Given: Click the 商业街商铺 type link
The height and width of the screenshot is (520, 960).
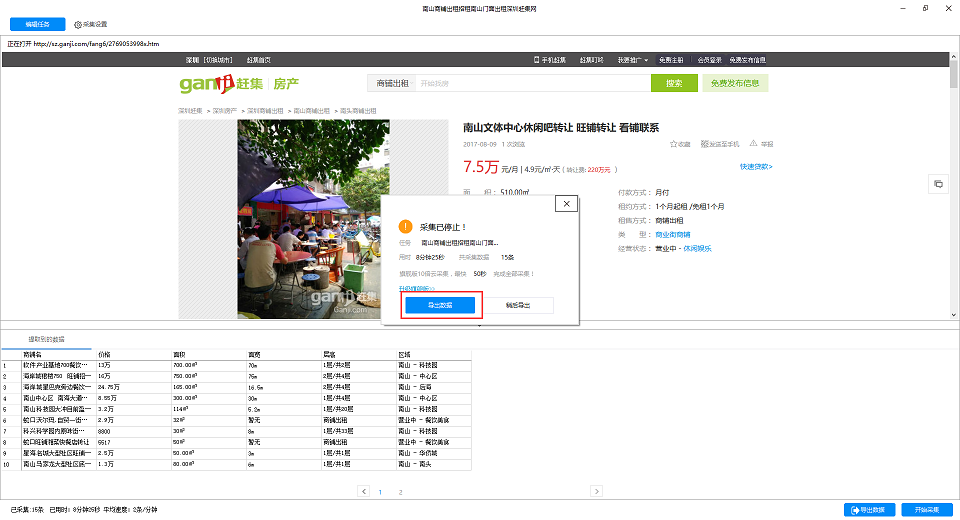Looking at the screenshot, I should click(x=673, y=235).
